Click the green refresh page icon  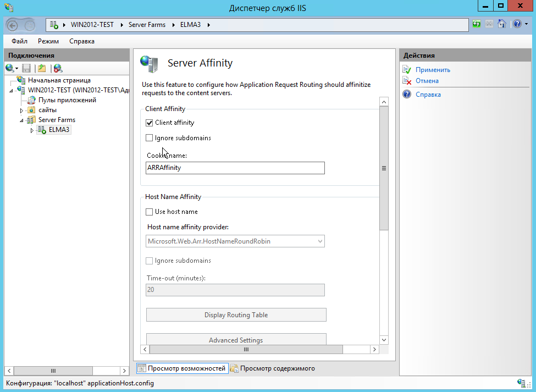(477, 24)
